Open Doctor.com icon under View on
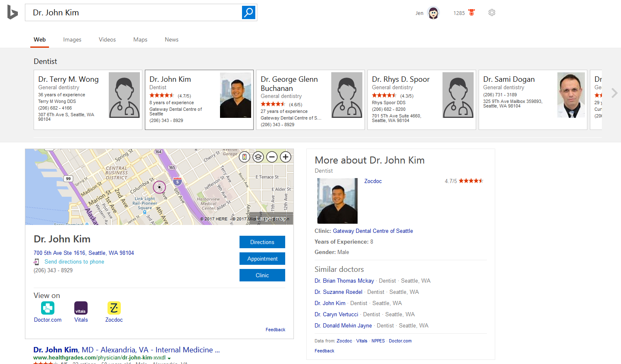The image size is (621, 364). pyautogui.click(x=48, y=308)
